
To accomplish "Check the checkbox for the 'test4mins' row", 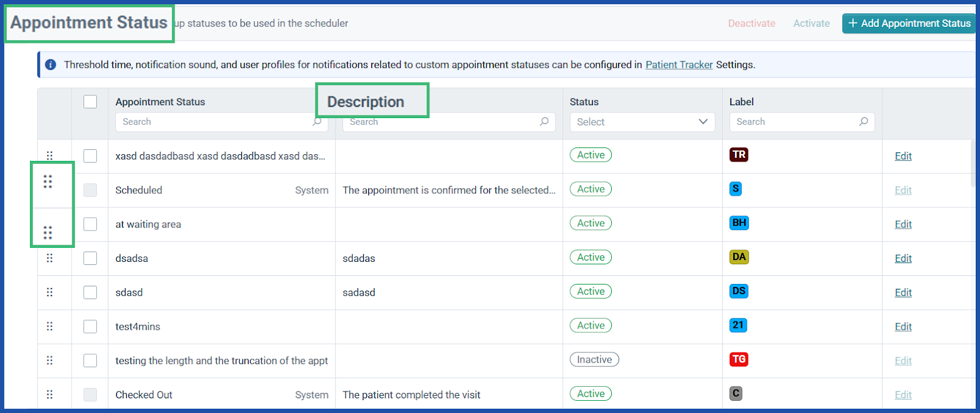I will pos(90,326).
